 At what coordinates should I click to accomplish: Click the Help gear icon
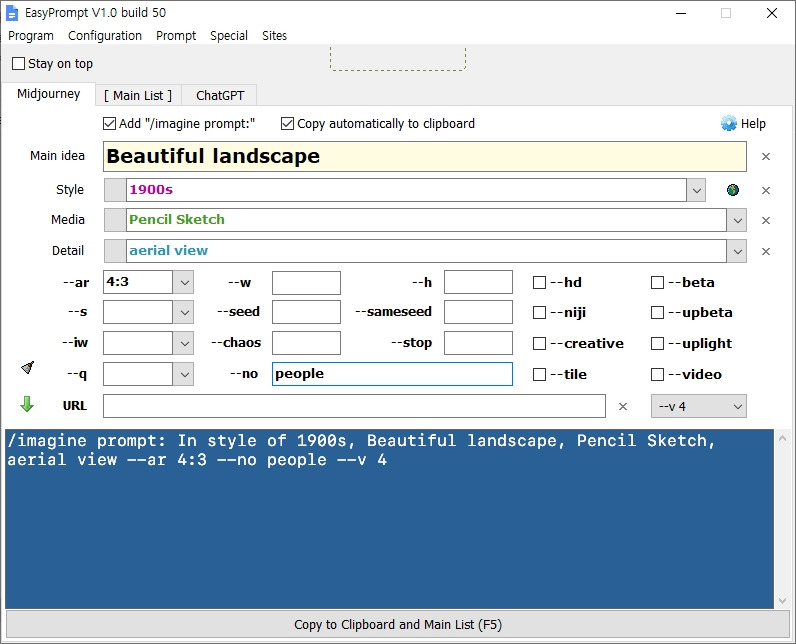728,123
